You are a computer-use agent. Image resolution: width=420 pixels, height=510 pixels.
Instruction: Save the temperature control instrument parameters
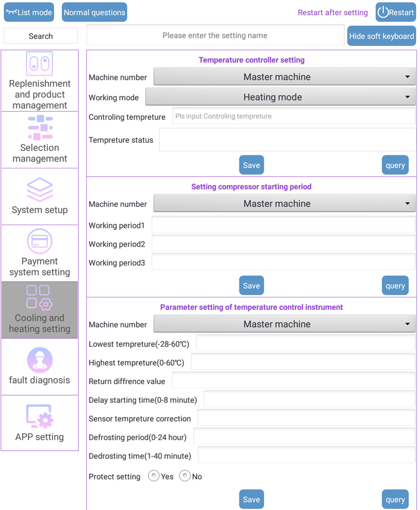(x=251, y=499)
